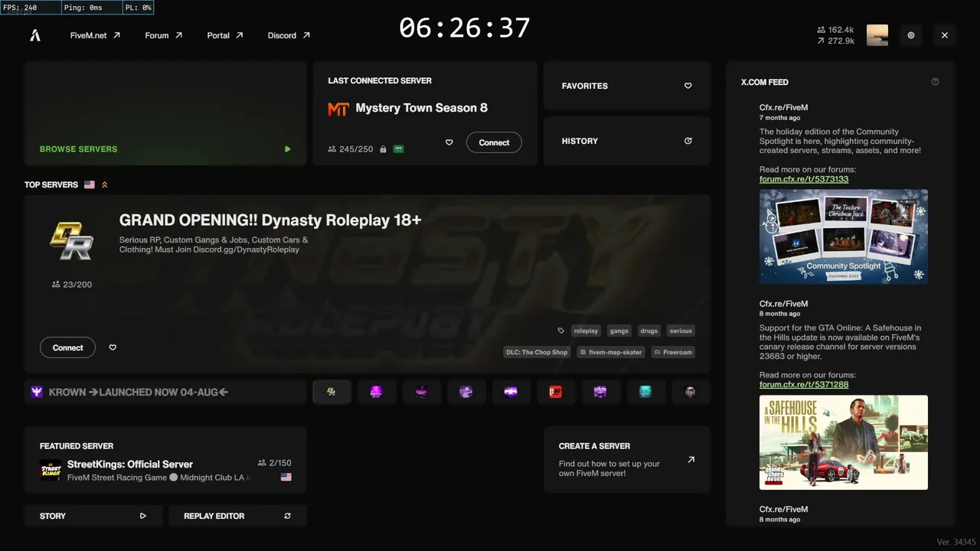Launch Story mode
Viewport: 980px width, 551px height.
coord(93,516)
